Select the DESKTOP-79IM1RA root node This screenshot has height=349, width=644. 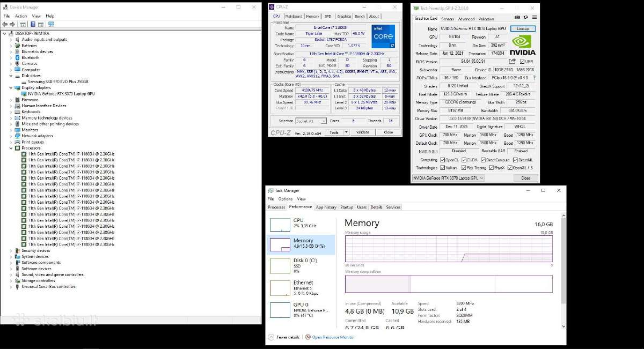[x=32, y=33]
